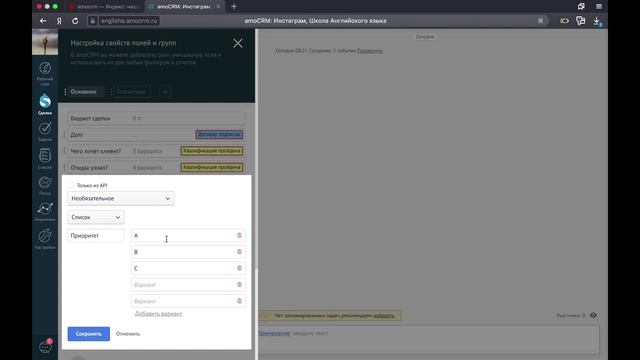Image resolution: width=640 pixels, height=360 pixels.
Task: Switch to the first browser tab
Action: 104,7
